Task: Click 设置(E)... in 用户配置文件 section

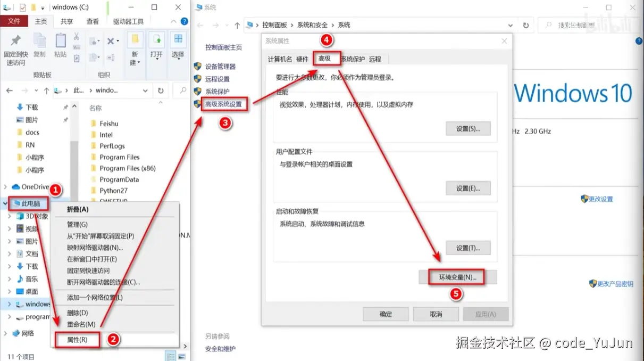Action: pyautogui.click(x=468, y=188)
